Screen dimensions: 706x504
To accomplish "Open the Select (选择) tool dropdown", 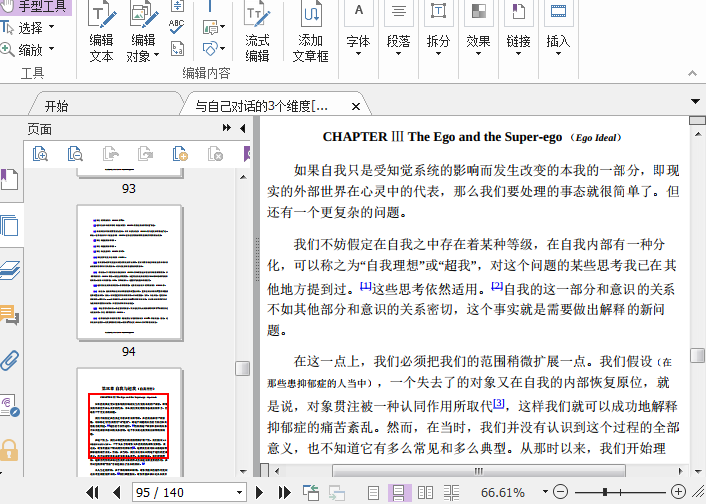I will point(51,27).
